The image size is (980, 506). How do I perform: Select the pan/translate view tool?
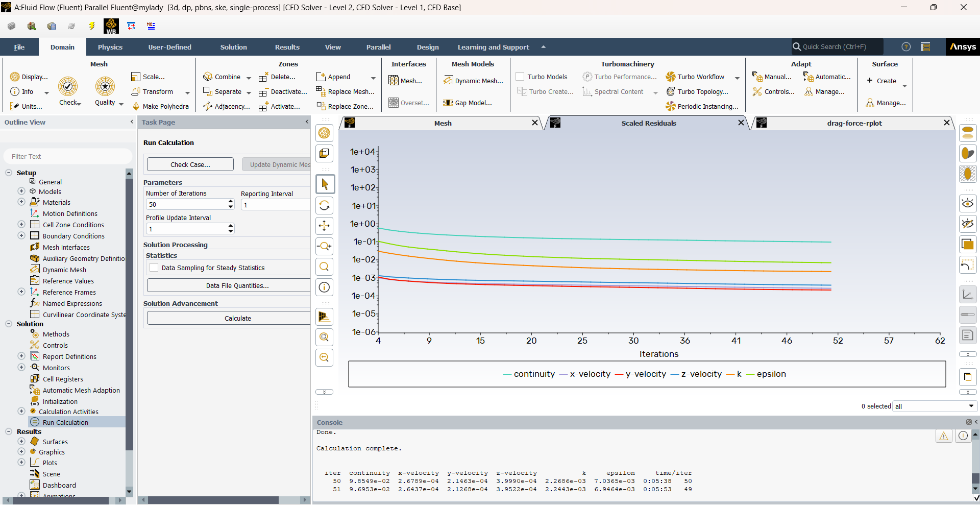coord(324,226)
